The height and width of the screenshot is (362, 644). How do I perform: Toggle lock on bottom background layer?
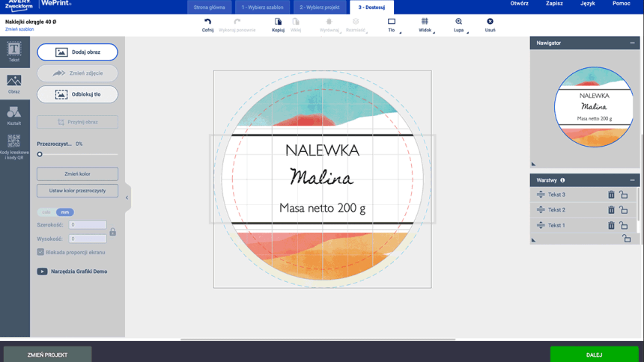[626, 239]
